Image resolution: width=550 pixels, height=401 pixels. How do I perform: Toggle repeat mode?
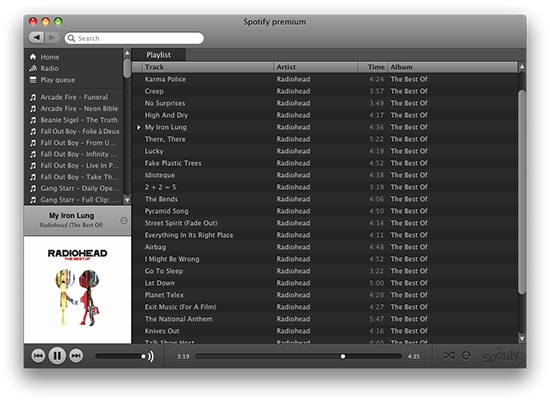[x=466, y=356]
